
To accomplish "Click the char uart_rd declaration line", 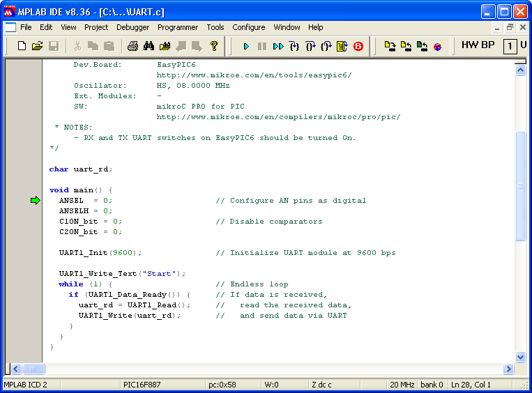I will click(x=80, y=169).
